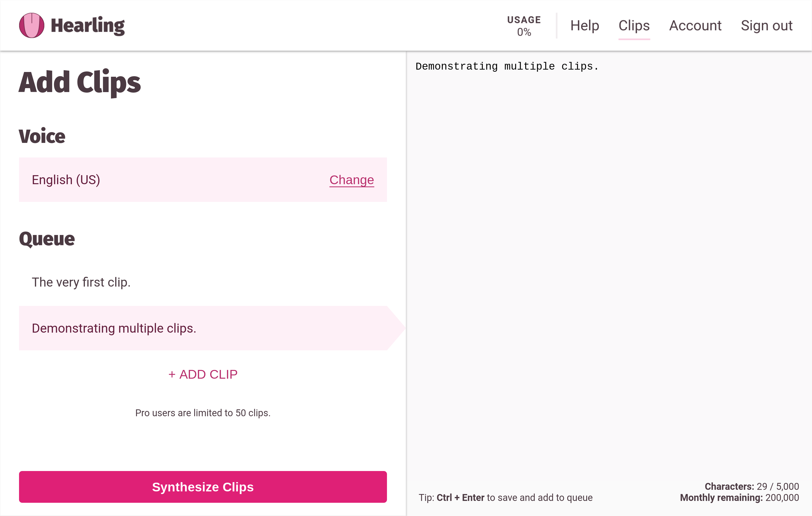Open the Account page
Image resolution: width=812 pixels, height=516 pixels.
[695, 26]
